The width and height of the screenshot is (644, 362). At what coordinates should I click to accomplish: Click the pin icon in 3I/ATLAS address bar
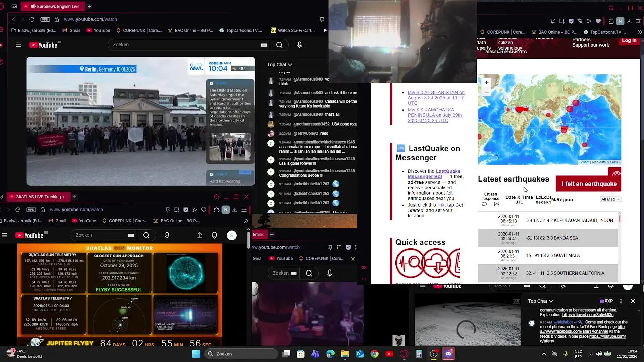[168, 210]
